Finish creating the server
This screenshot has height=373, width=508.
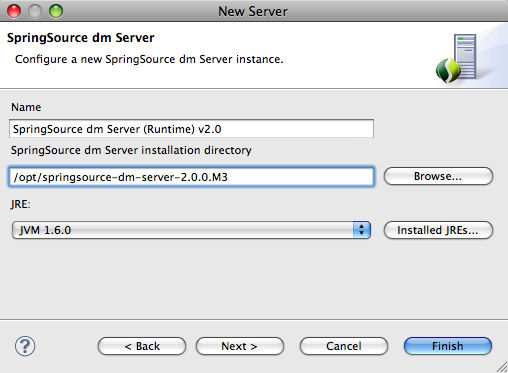(x=448, y=346)
